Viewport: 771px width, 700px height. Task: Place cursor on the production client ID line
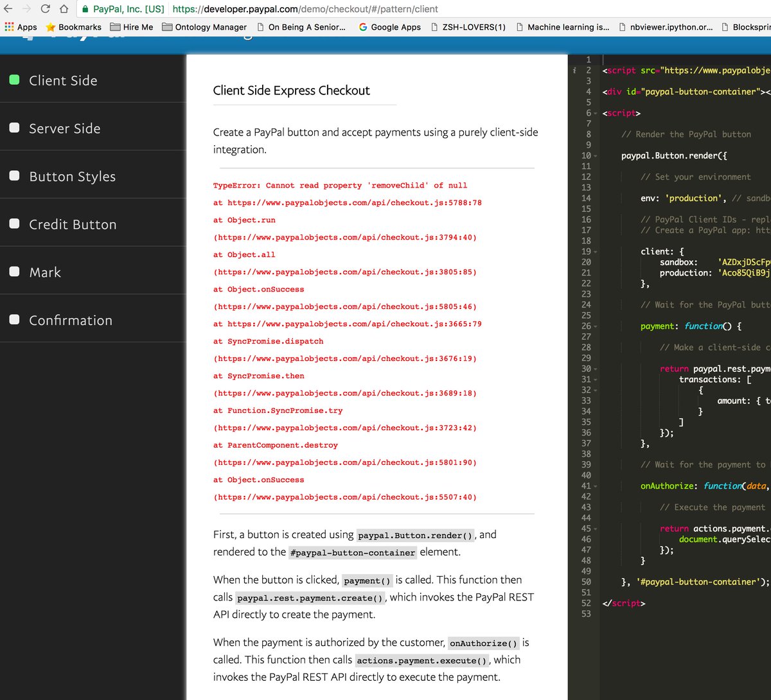[x=714, y=273]
